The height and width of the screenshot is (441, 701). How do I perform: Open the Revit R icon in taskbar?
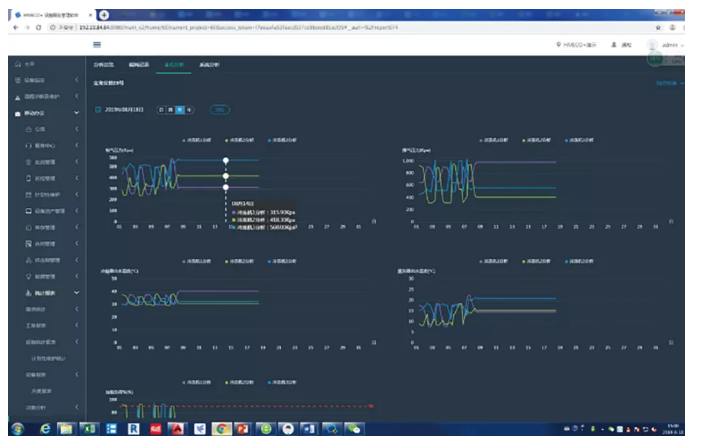click(x=133, y=429)
